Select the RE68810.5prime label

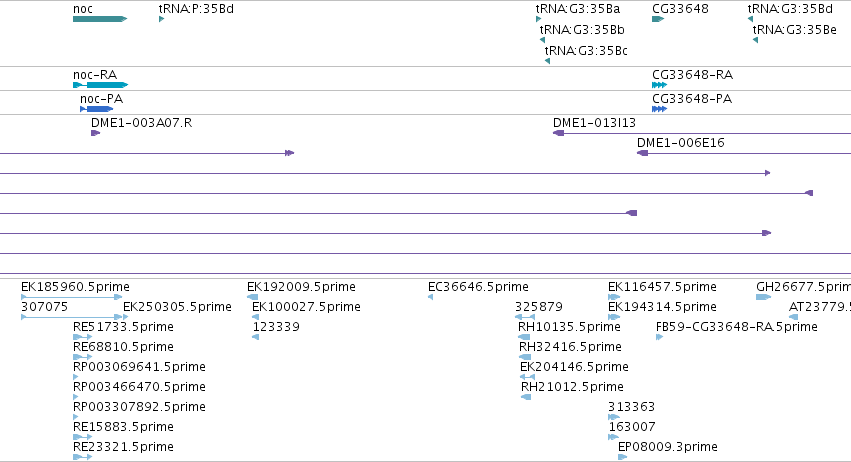(123, 346)
